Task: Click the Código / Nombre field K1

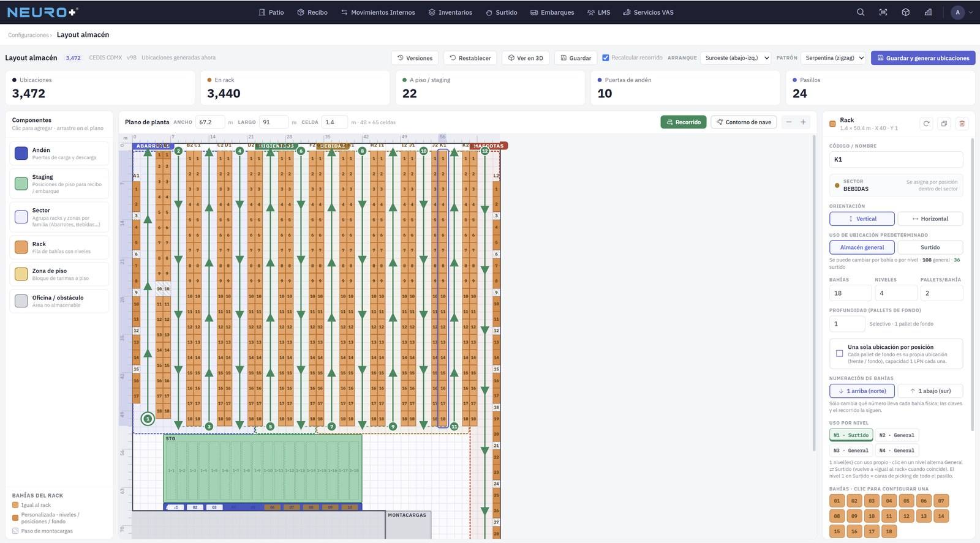Action: point(896,159)
